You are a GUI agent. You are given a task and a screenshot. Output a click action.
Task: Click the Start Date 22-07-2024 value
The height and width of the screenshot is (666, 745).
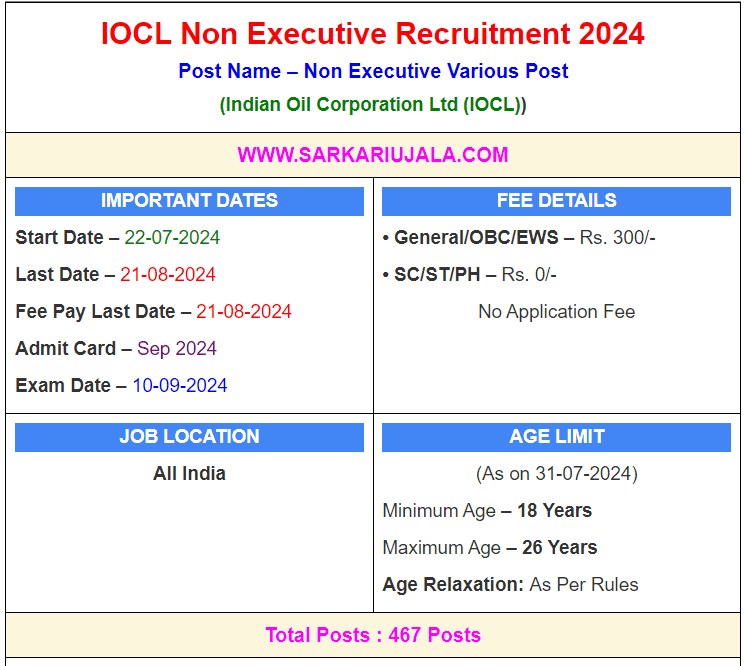point(171,238)
